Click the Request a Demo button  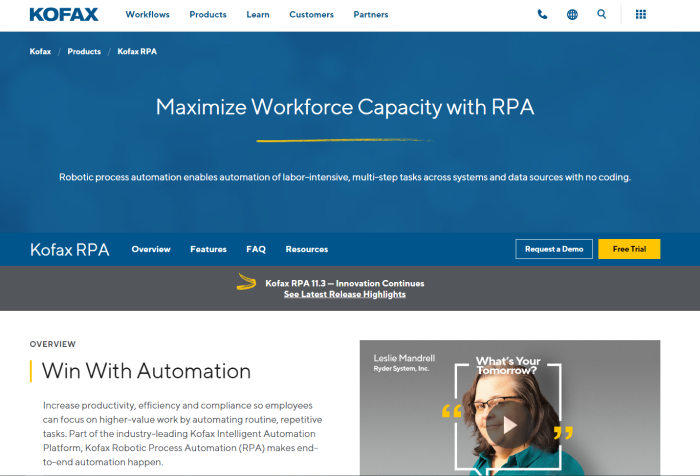pyautogui.click(x=554, y=249)
